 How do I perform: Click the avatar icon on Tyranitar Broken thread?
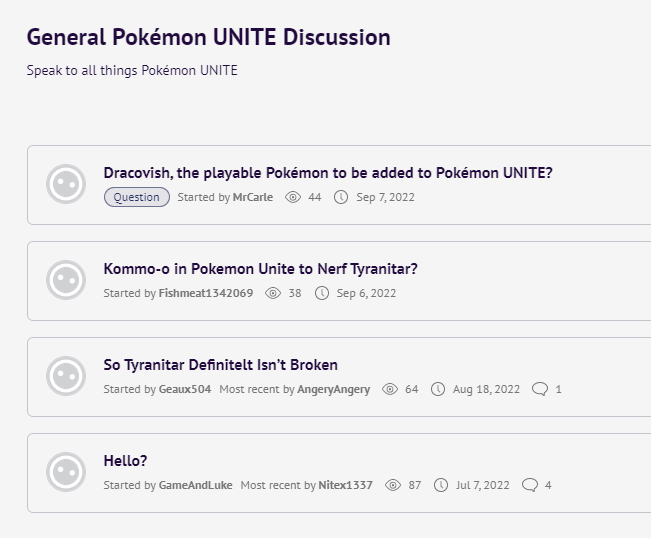point(66,376)
